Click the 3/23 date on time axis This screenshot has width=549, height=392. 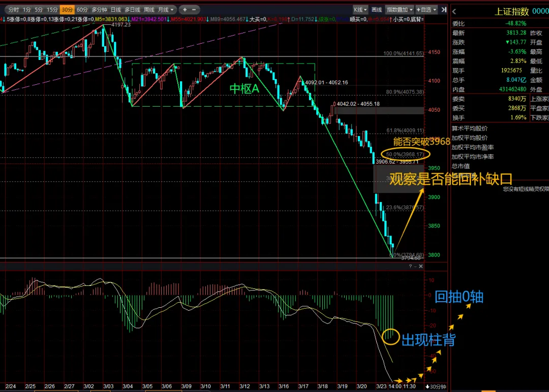coord(381,386)
